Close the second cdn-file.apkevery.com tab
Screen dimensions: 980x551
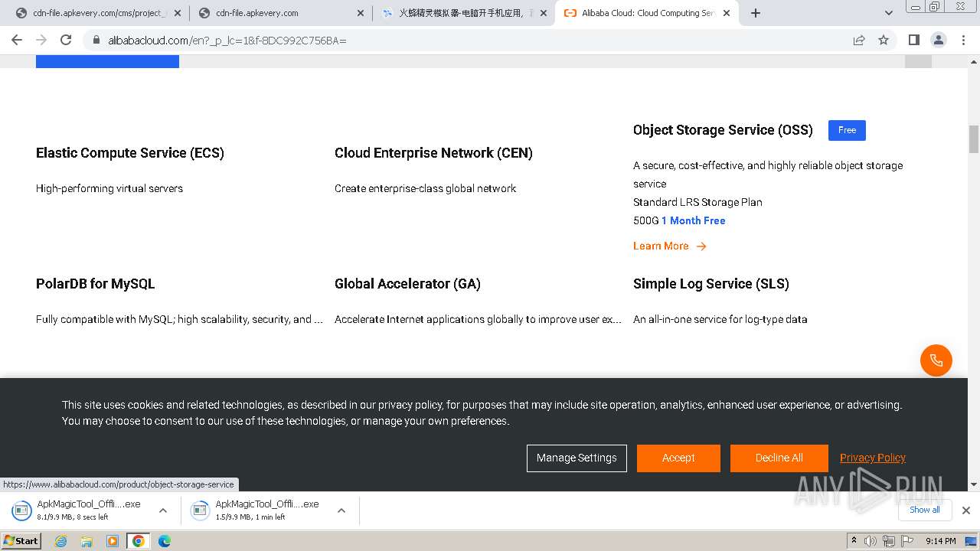pos(361,13)
